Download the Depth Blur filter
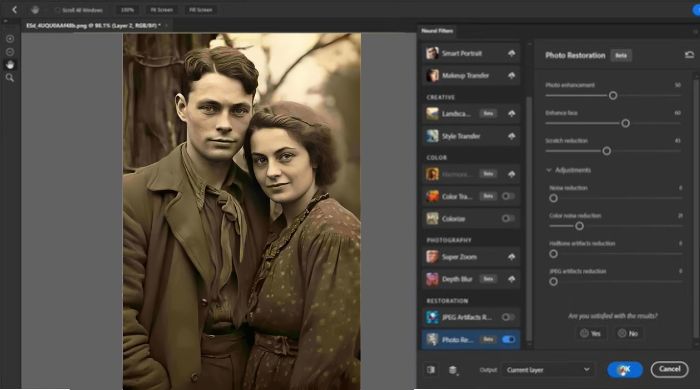Image resolution: width=700 pixels, height=390 pixels. coord(512,279)
